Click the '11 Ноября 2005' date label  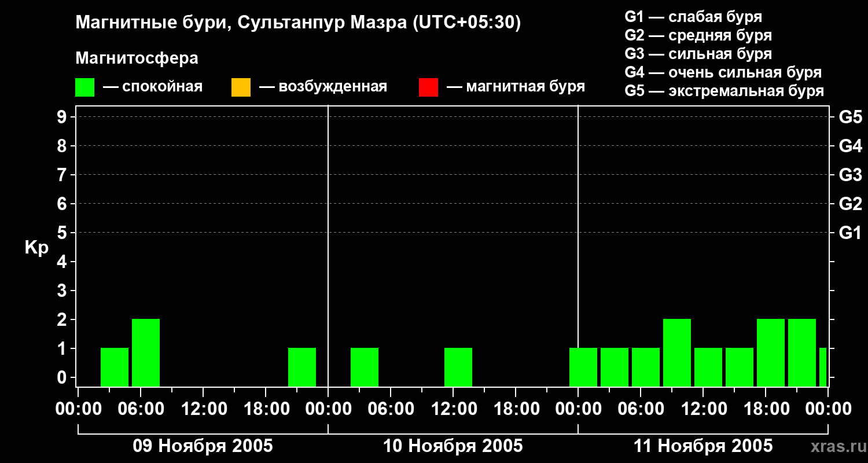(x=703, y=446)
